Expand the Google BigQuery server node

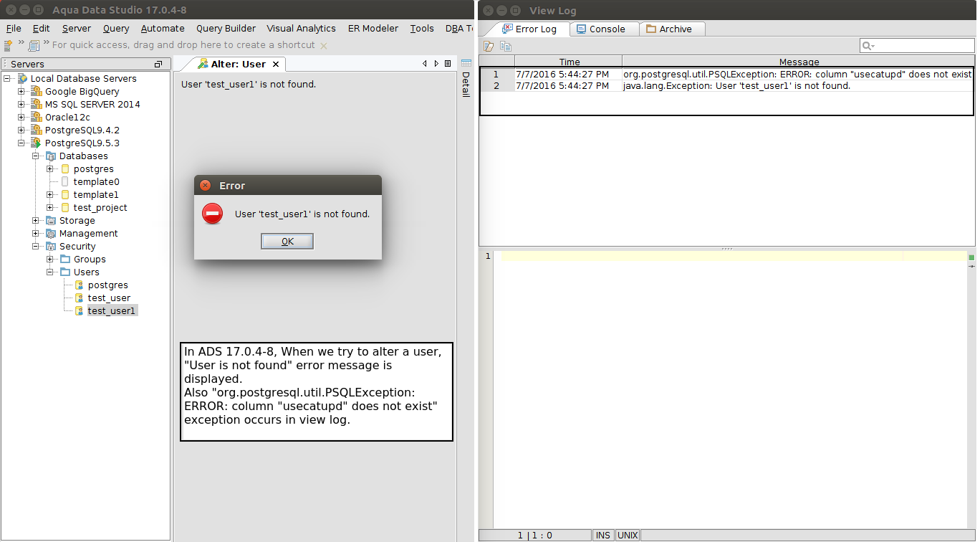click(x=21, y=92)
